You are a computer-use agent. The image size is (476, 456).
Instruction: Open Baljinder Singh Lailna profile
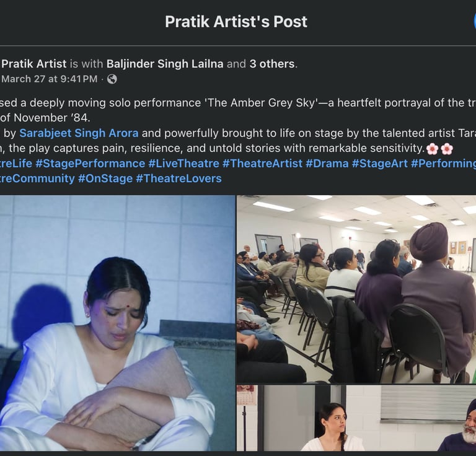165,64
